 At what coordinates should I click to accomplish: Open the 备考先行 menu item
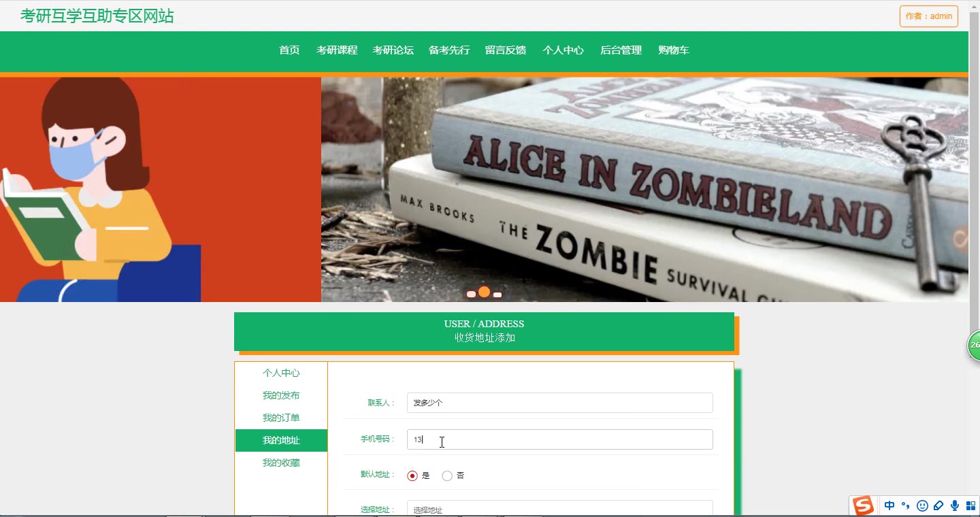click(449, 50)
